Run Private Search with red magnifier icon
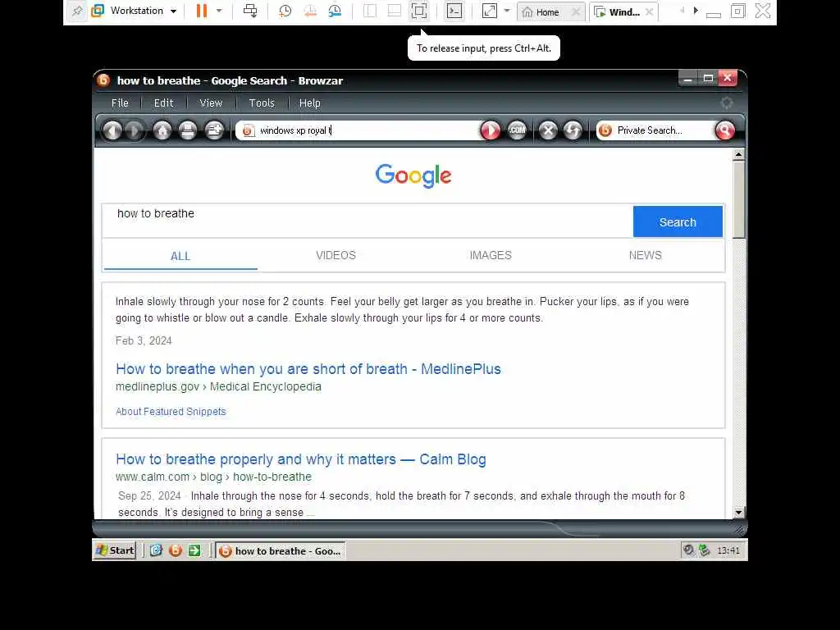Screen dimensions: 840x630 click(725, 130)
